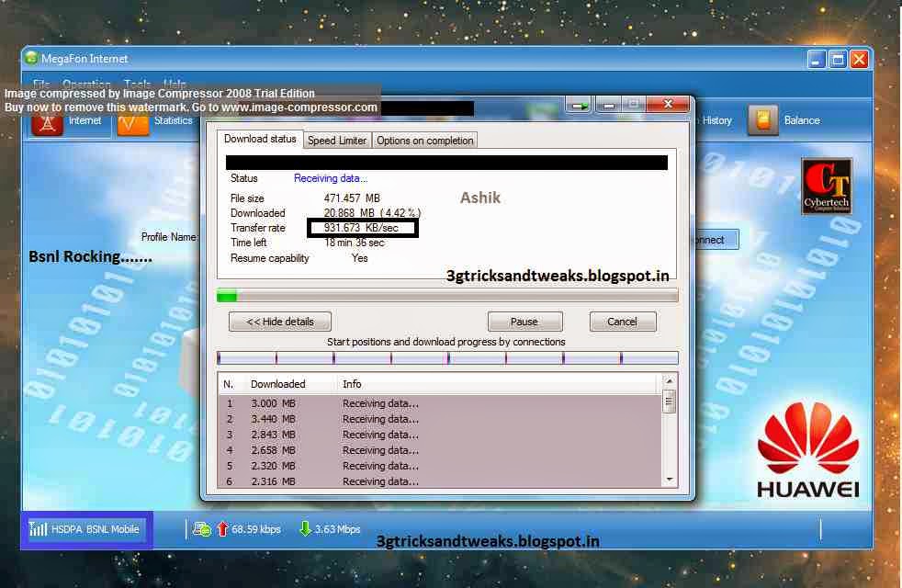Click the History label in MegaFon toolbar
This screenshot has width=902, height=588.
click(716, 120)
